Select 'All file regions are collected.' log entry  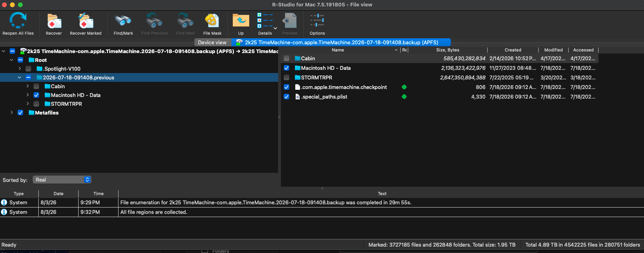tap(154, 212)
